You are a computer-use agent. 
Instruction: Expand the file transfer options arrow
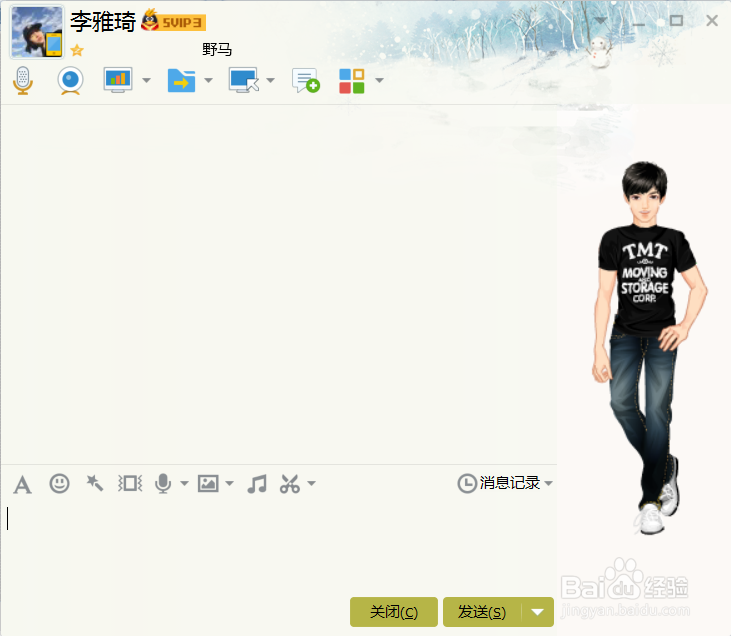pyautogui.click(x=208, y=80)
